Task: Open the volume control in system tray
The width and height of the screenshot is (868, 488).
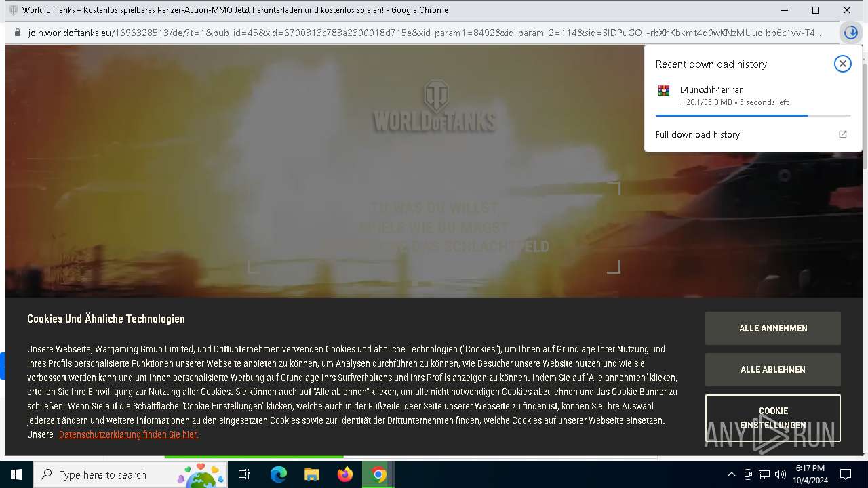Action: click(x=781, y=474)
